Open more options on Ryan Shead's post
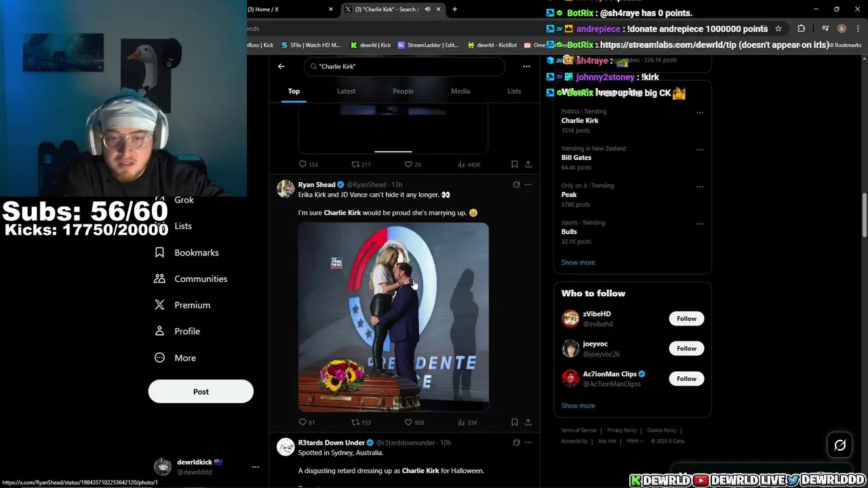The width and height of the screenshot is (868, 488). (x=528, y=184)
